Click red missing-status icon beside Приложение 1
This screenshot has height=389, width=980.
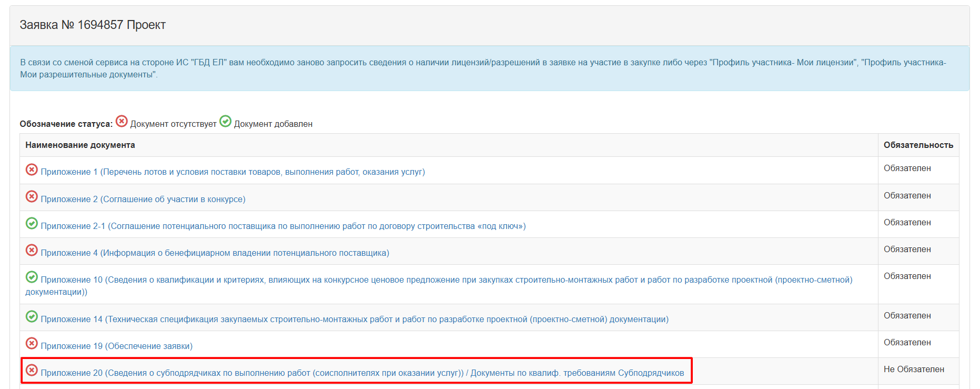click(x=32, y=169)
